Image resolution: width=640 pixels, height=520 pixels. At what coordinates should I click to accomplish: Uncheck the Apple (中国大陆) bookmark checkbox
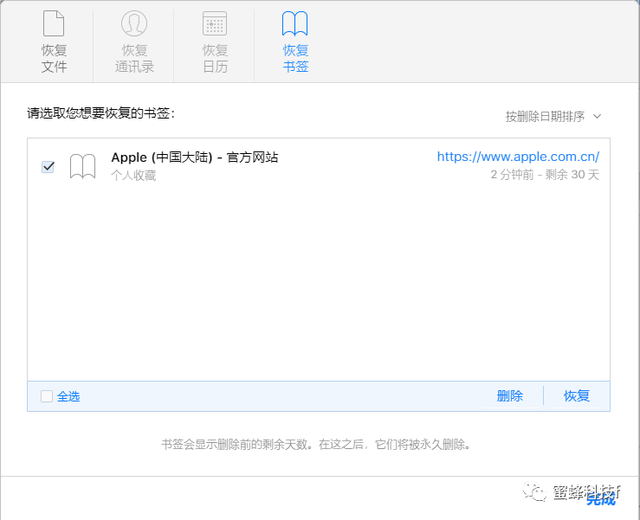tap(48, 167)
